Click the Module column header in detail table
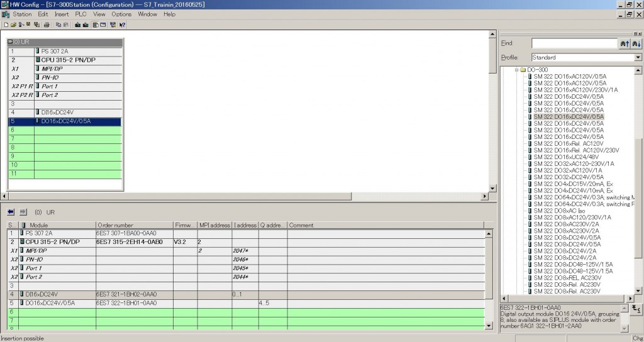 click(x=57, y=225)
